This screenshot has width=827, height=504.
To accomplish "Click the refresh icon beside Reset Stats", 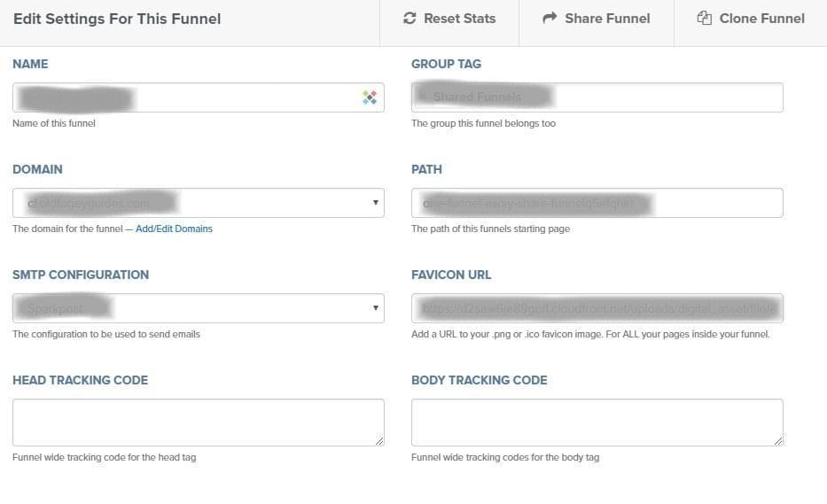I will pyautogui.click(x=409, y=19).
